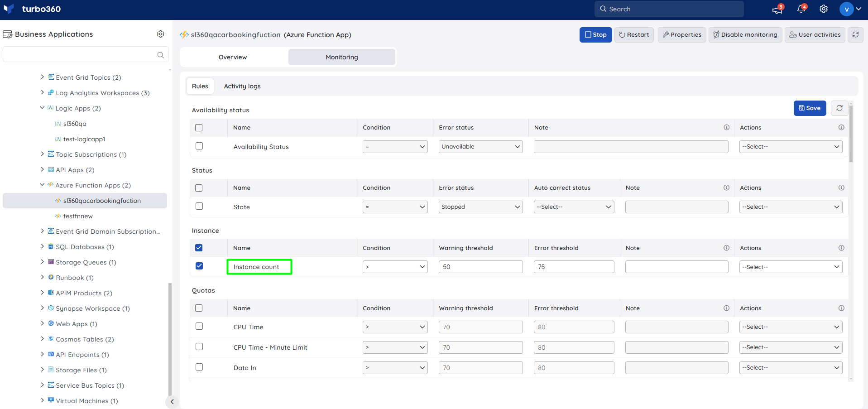
Task: Check the State row checkbox
Action: [199, 206]
